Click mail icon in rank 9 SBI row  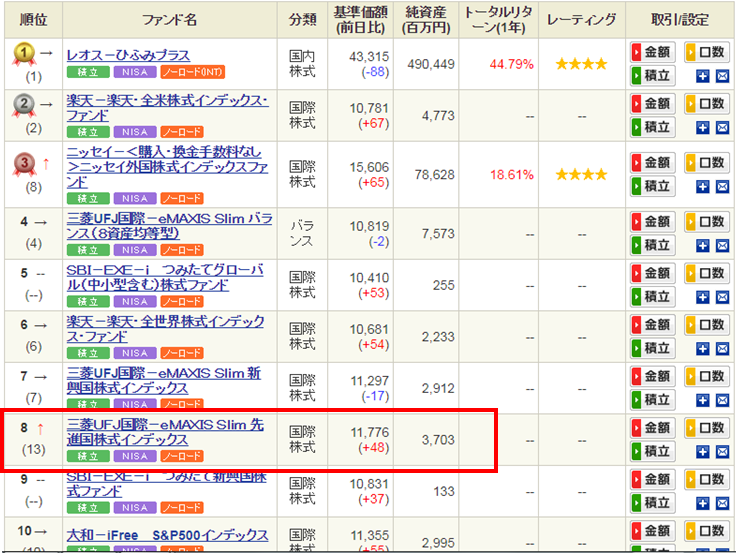coord(722,504)
